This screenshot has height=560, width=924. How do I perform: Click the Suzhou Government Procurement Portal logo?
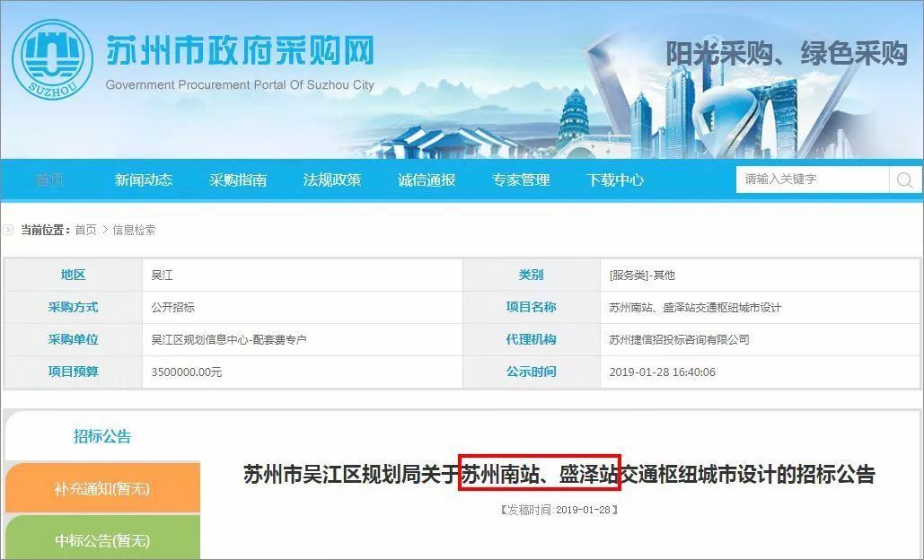coord(51,58)
